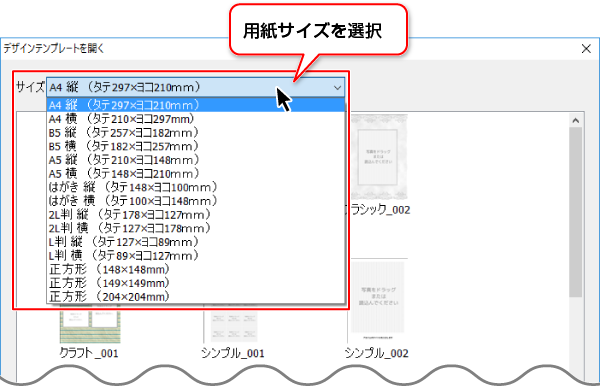Screen dimensions: 600x387
Task: Choose A4 横 (タテ210×ヨコ297mm) size
Action: 196,119
